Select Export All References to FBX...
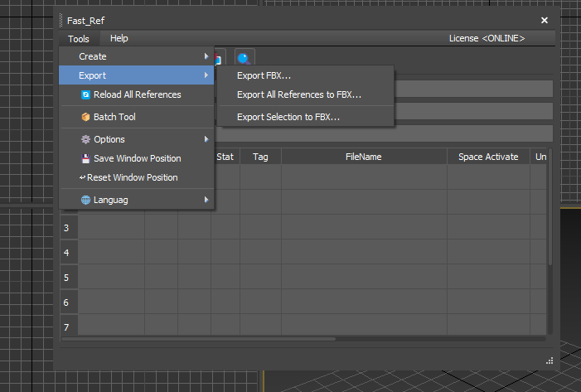The height and width of the screenshot is (392, 581). tap(298, 94)
